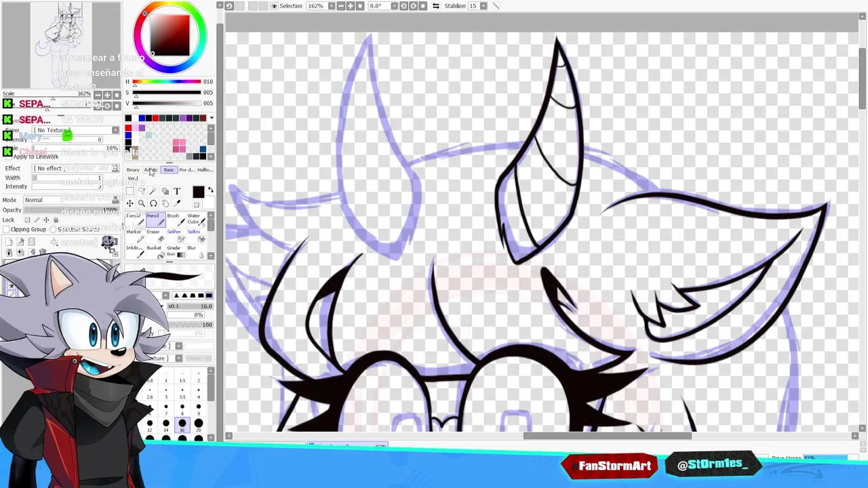The image size is (868, 488).
Task: Select the Magic Wand tool
Action: click(x=153, y=191)
